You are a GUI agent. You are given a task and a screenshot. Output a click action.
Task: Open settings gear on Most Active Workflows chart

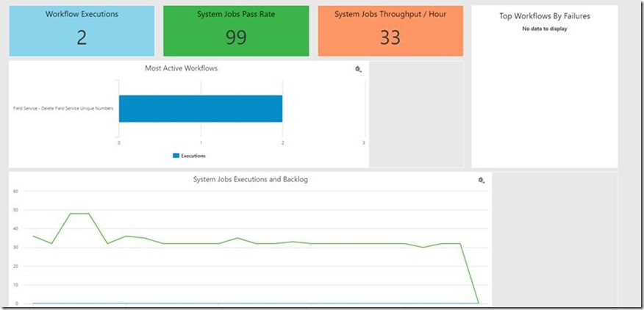coord(358,69)
